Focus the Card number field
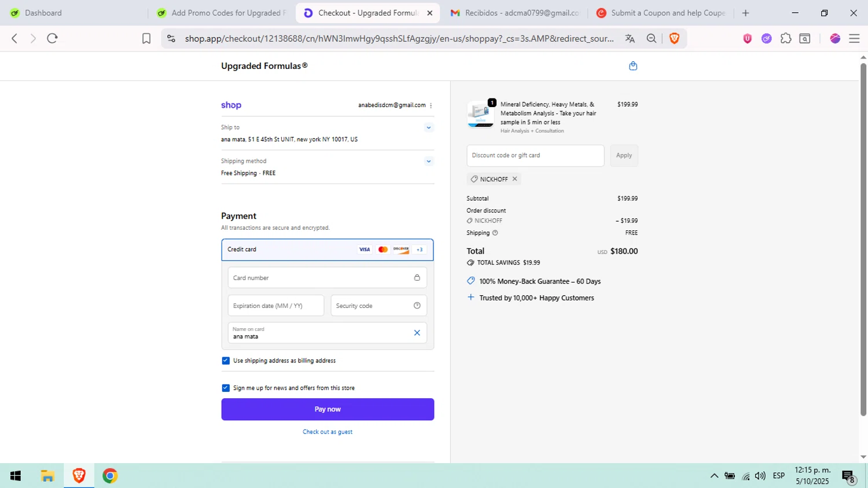The width and height of the screenshot is (868, 488). (x=328, y=278)
